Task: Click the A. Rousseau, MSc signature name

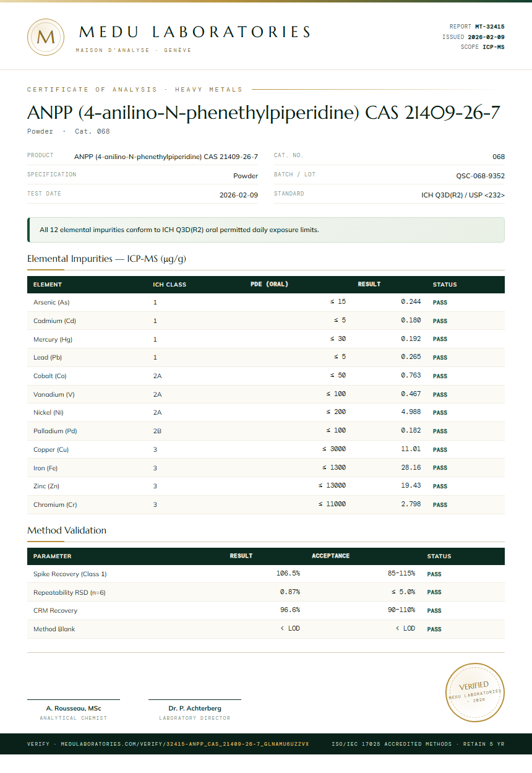Action: pyautogui.click(x=74, y=708)
